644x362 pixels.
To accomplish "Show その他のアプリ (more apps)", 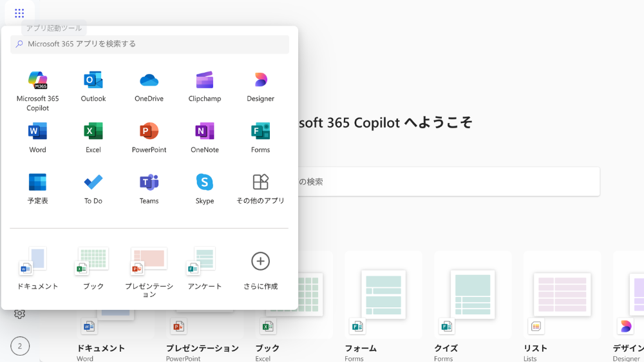I will pos(260,189).
